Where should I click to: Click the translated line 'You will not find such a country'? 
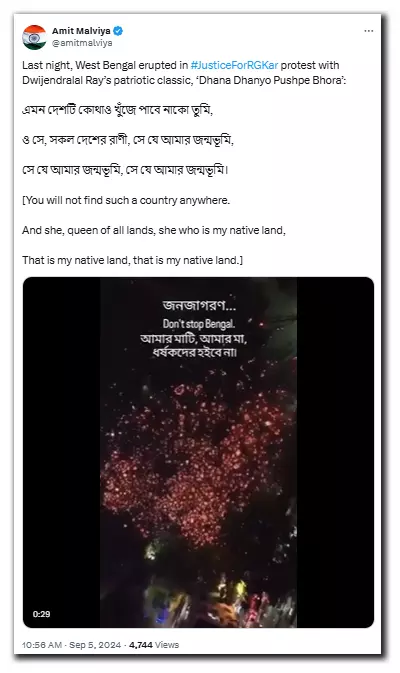[126, 200]
